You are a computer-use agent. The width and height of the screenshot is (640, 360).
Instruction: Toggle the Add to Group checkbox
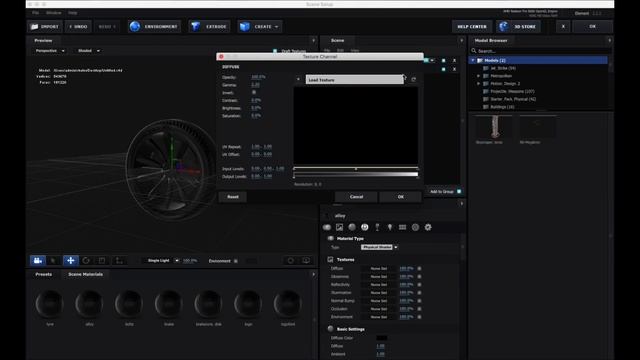click(x=459, y=191)
